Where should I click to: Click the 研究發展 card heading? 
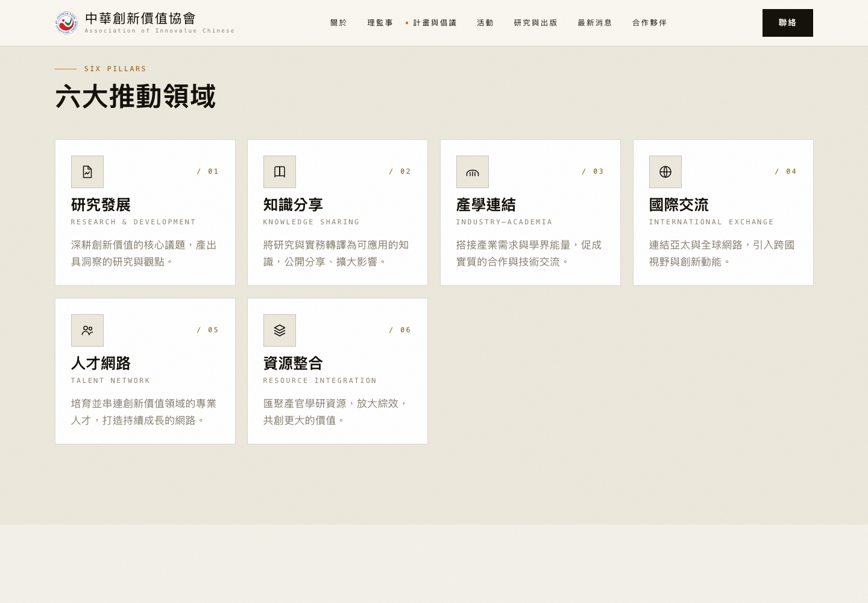(101, 205)
